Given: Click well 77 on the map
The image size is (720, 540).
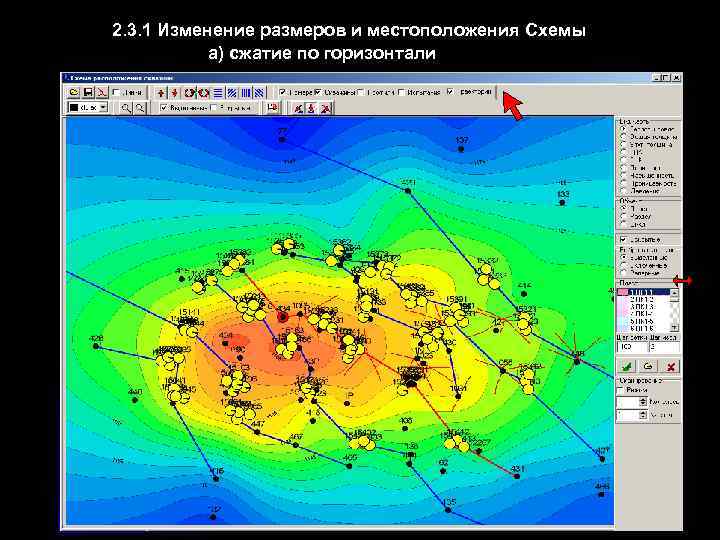Looking at the screenshot, I should pyautogui.click(x=282, y=139).
